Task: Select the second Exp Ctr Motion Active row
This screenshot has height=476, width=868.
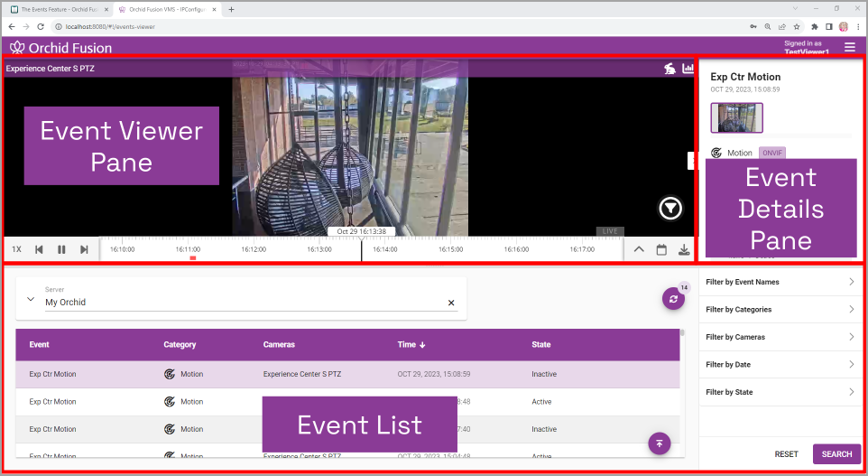Action: tap(347, 402)
